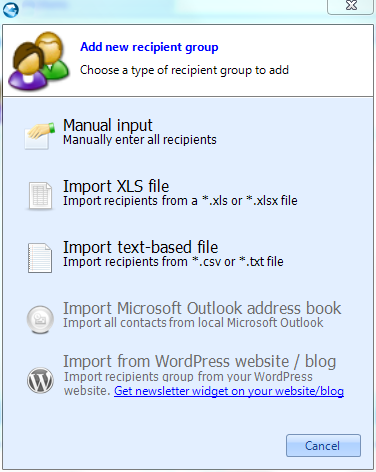Click the blue globe app icon
Image resolution: width=376 pixels, height=472 pixels.
coord(11,9)
